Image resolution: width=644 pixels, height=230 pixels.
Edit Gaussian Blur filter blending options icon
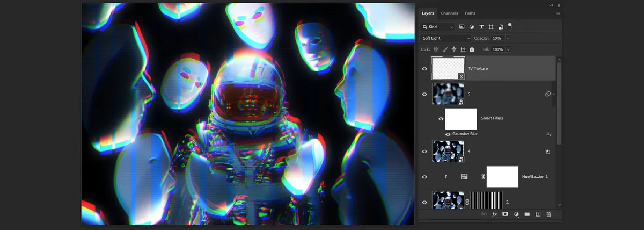[x=549, y=134]
